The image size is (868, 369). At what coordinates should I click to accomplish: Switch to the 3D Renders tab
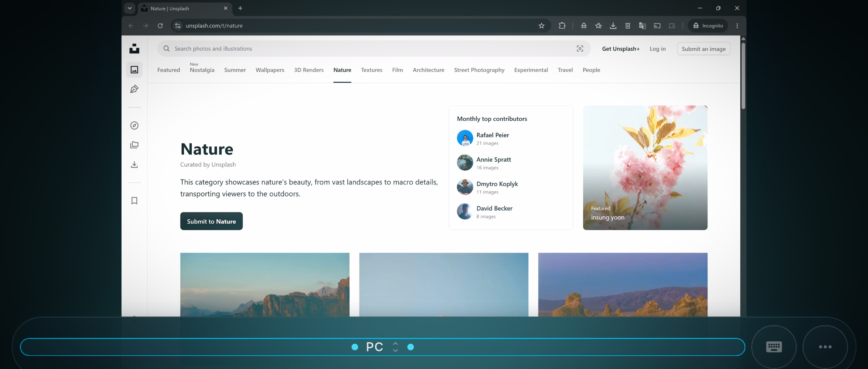[309, 70]
